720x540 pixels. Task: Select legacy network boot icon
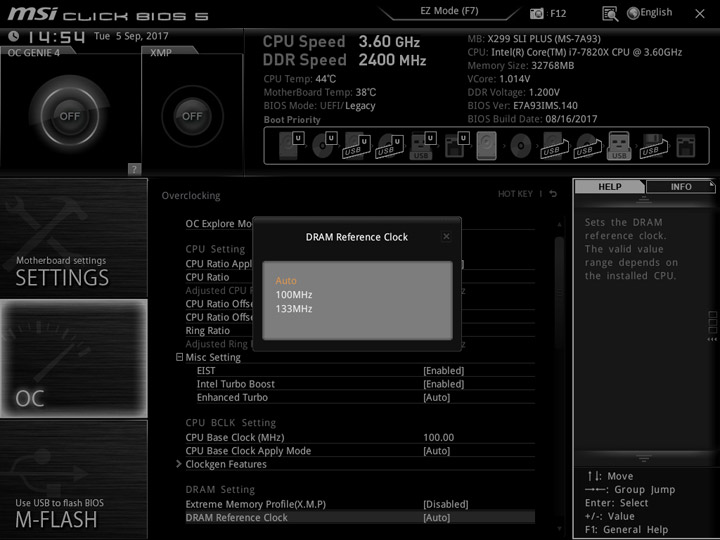686,146
